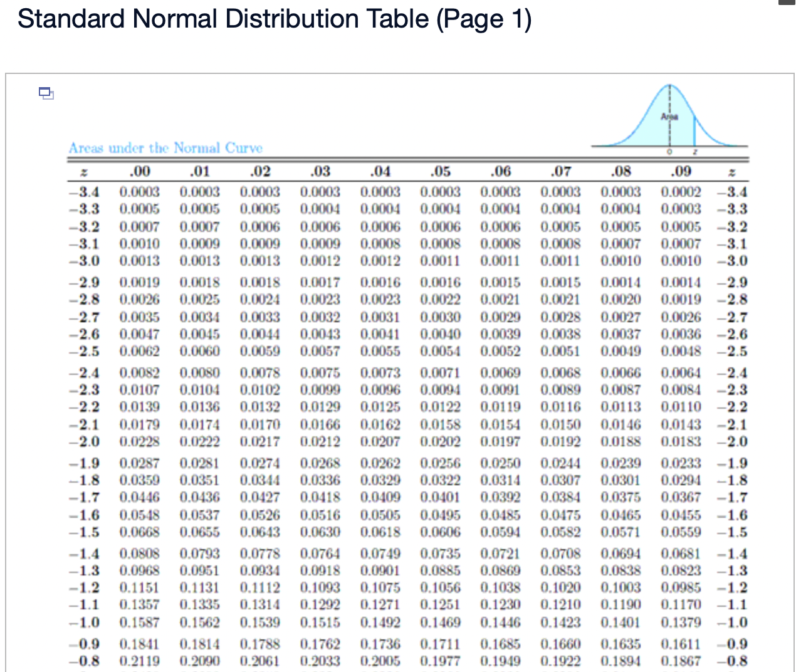
Task: Select the value 0.0003 at top left
Action: click(x=139, y=192)
